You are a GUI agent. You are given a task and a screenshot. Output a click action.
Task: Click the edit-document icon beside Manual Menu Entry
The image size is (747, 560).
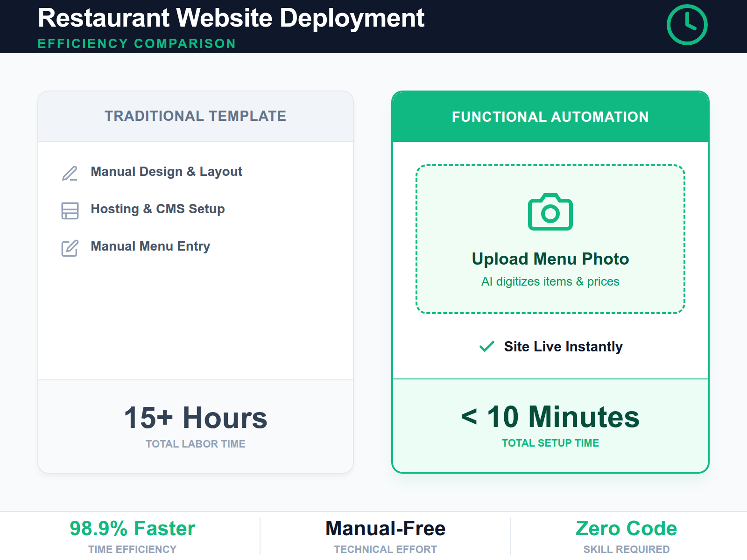(x=69, y=248)
